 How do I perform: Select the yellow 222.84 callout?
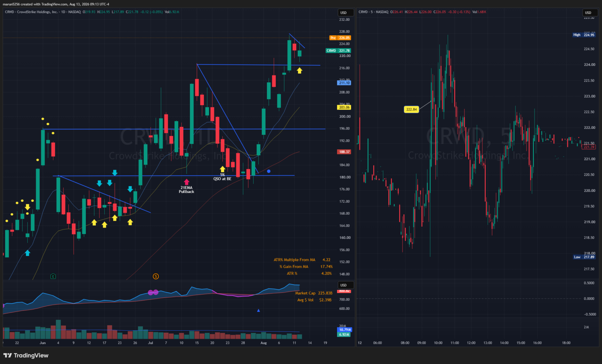[411, 109]
